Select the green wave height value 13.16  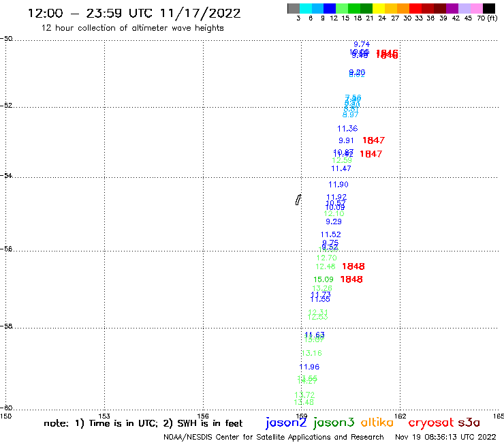[312, 353]
